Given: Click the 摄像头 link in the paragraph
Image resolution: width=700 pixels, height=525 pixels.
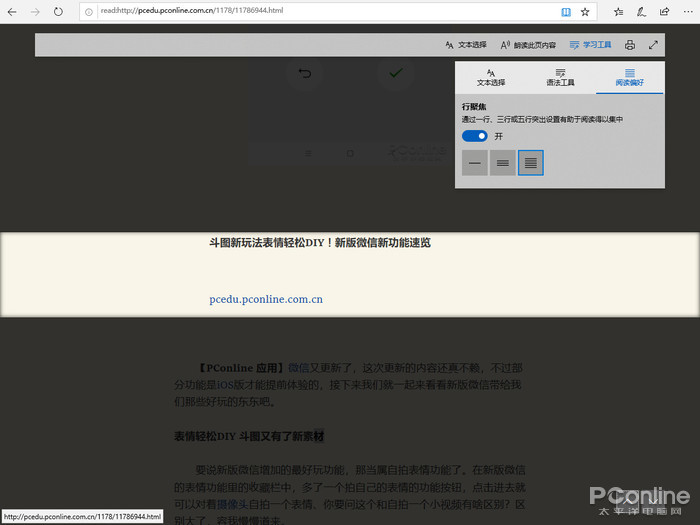Looking at the screenshot, I should point(233,504).
